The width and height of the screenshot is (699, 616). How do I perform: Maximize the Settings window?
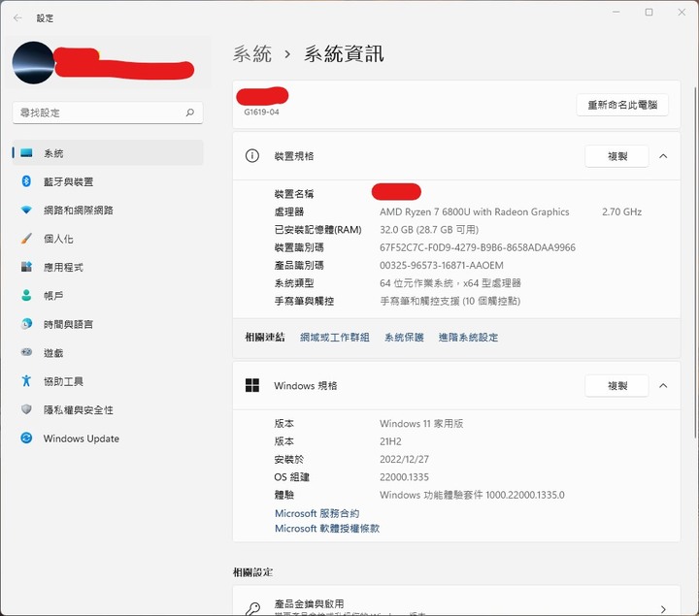point(649,12)
